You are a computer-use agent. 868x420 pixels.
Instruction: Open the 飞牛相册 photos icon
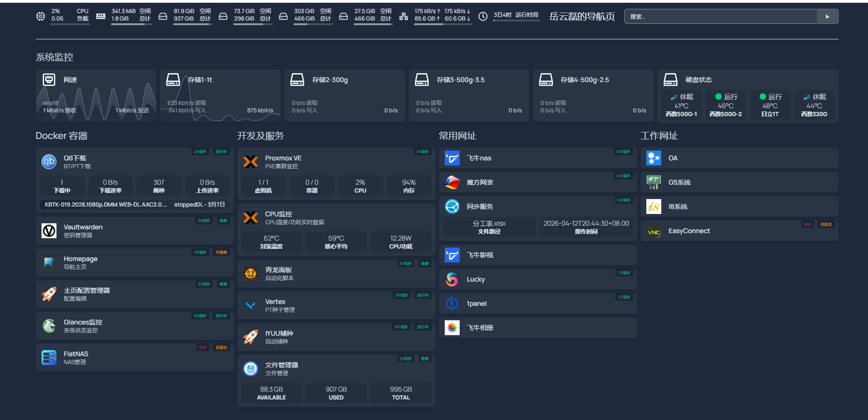(x=452, y=328)
